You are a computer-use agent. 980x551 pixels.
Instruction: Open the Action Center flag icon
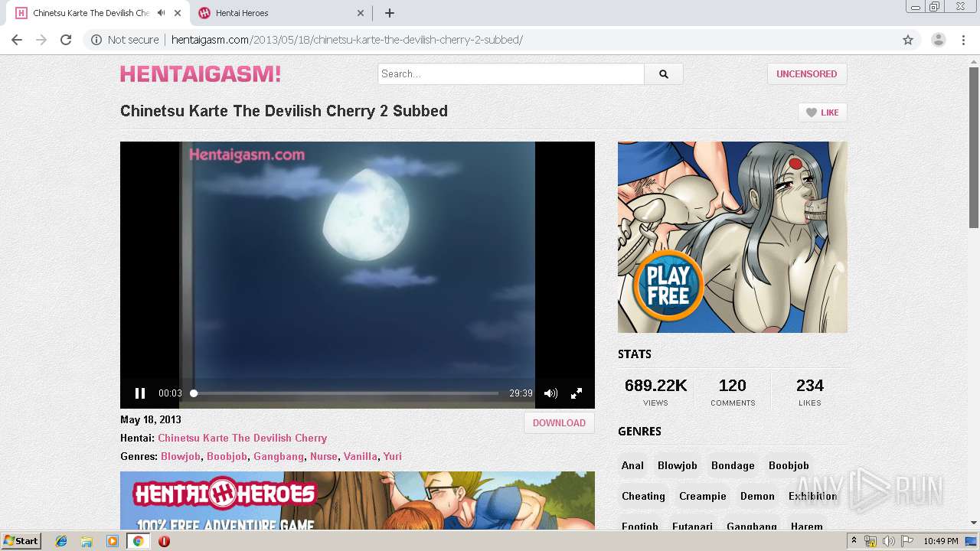[906, 541]
